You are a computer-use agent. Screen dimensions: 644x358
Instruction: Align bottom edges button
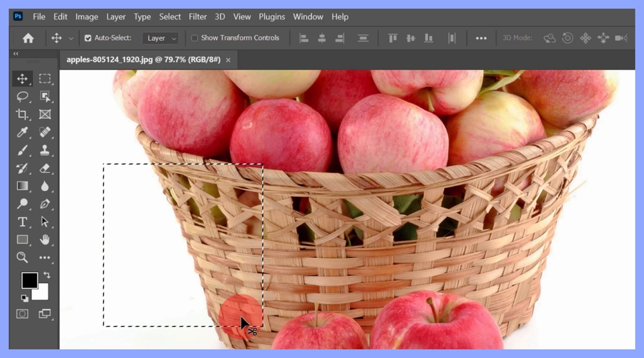pos(429,38)
